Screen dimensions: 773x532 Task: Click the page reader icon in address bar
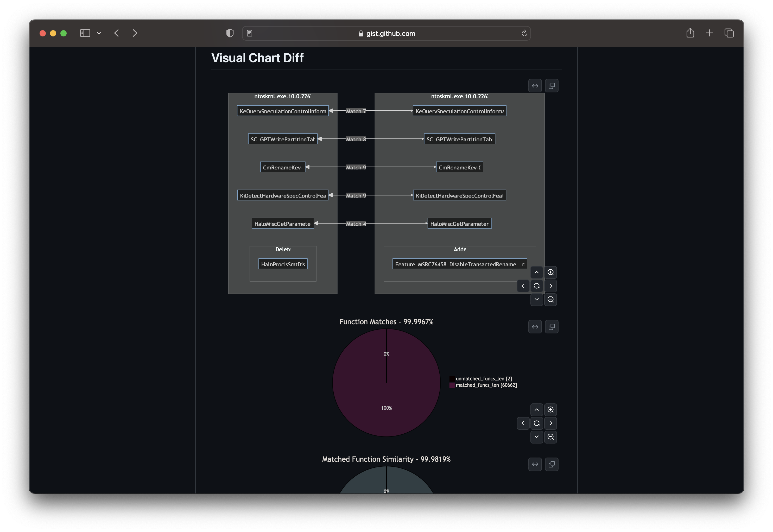click(x=249, y=33)
